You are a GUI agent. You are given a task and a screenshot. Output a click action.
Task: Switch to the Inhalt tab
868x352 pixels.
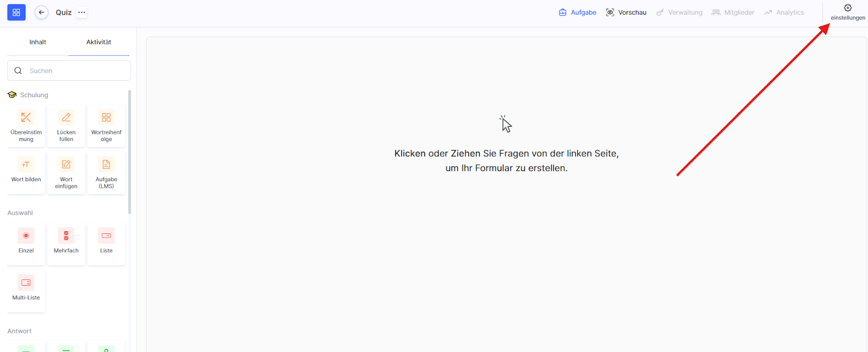tap(37, 42)
